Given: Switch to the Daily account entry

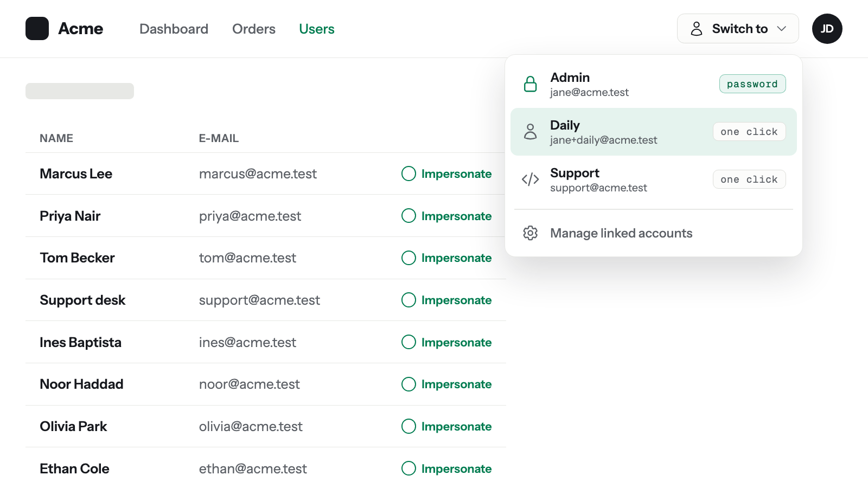Looking at the screenshot, I should pos(653,132).
